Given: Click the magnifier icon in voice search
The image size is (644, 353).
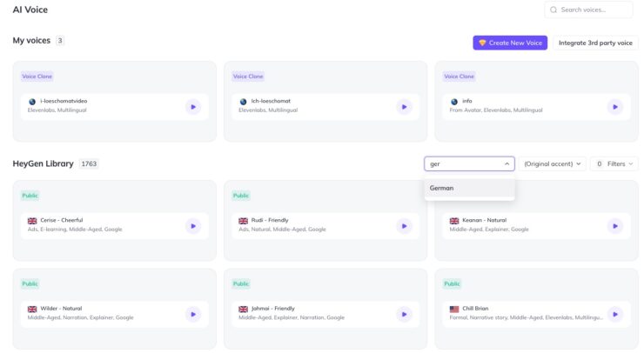Looking at the screenshot, I should tap(553, 10).
